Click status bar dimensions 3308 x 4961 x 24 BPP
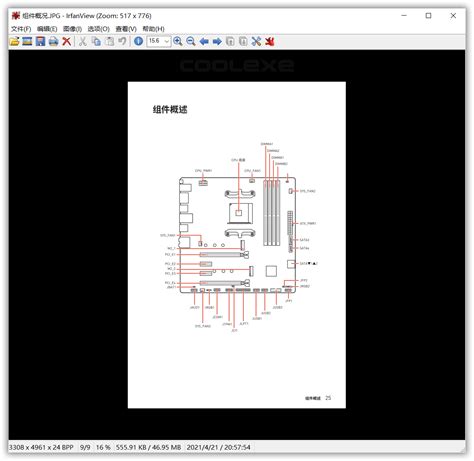 pyautogui.click(x=41, y=447)
